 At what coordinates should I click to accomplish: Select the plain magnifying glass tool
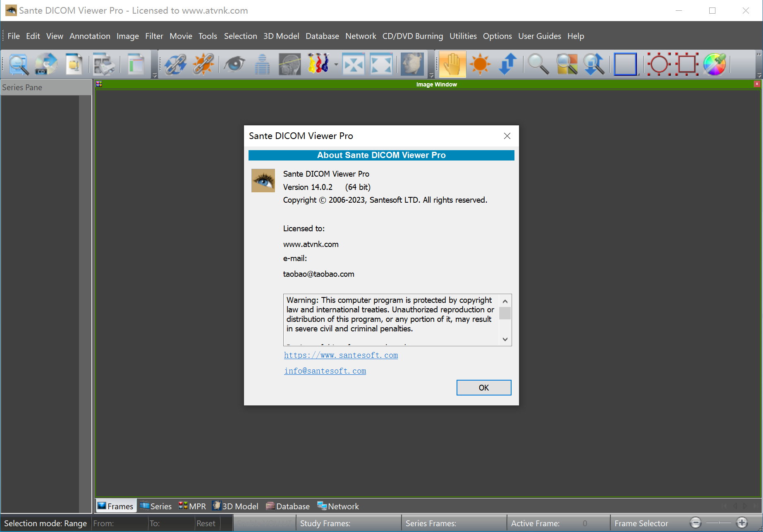538,64
